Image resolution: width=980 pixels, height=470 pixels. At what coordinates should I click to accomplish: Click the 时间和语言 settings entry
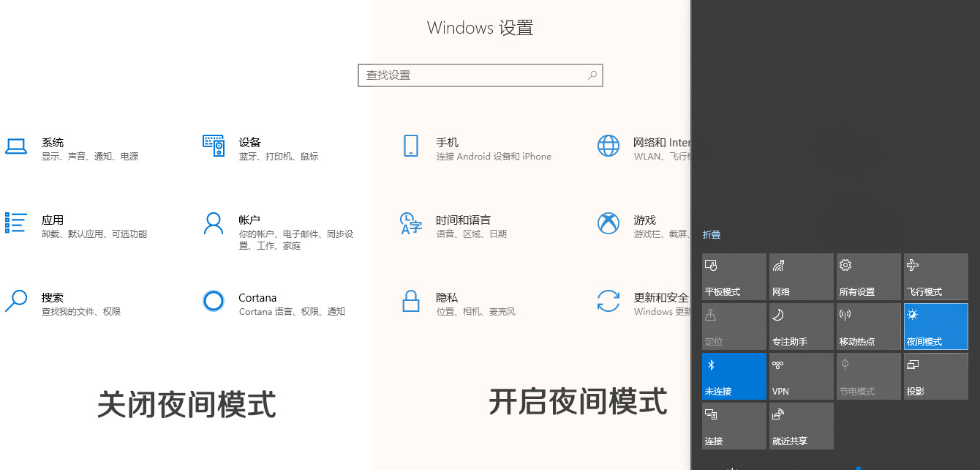[x=463, y=220]
